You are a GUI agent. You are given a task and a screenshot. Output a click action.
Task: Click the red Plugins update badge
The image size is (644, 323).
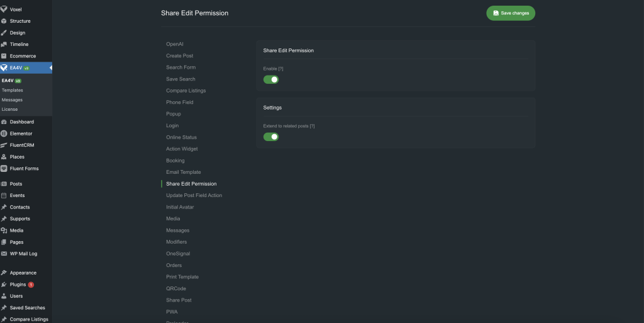tap(31, 285)
